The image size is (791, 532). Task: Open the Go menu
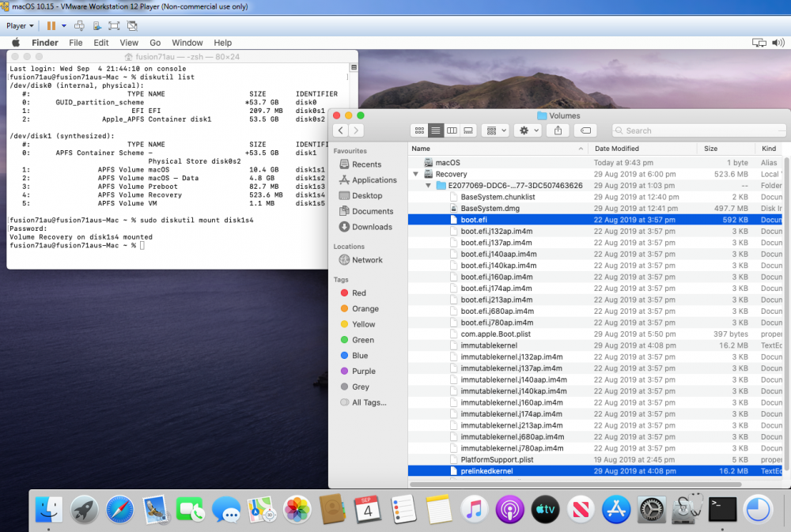(x=155, y=43)
